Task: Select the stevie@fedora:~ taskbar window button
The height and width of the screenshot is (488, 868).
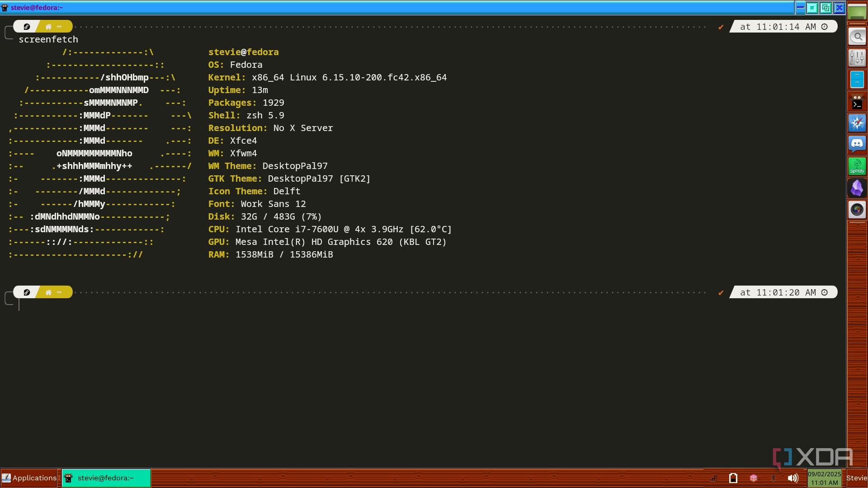Action: (106, 478)
